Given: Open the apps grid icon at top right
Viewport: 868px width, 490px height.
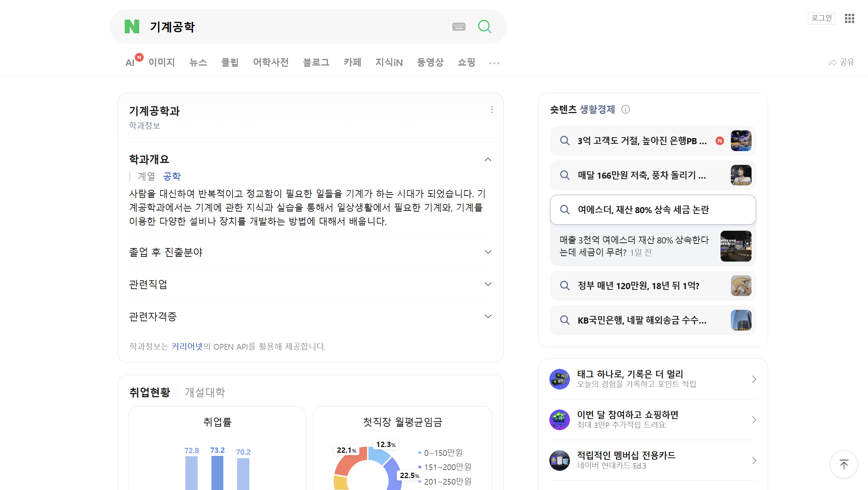Looking at the screenshot, I should (x=850, y=18).
